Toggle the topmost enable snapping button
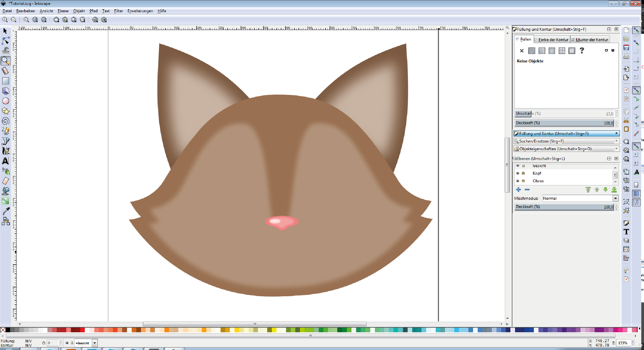Image resolution: width=644 pixels, height=350 pixels. coord(636,30)
